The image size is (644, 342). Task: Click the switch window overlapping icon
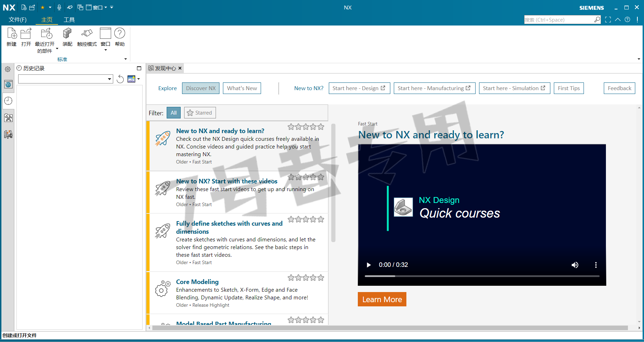click(80, 7)
